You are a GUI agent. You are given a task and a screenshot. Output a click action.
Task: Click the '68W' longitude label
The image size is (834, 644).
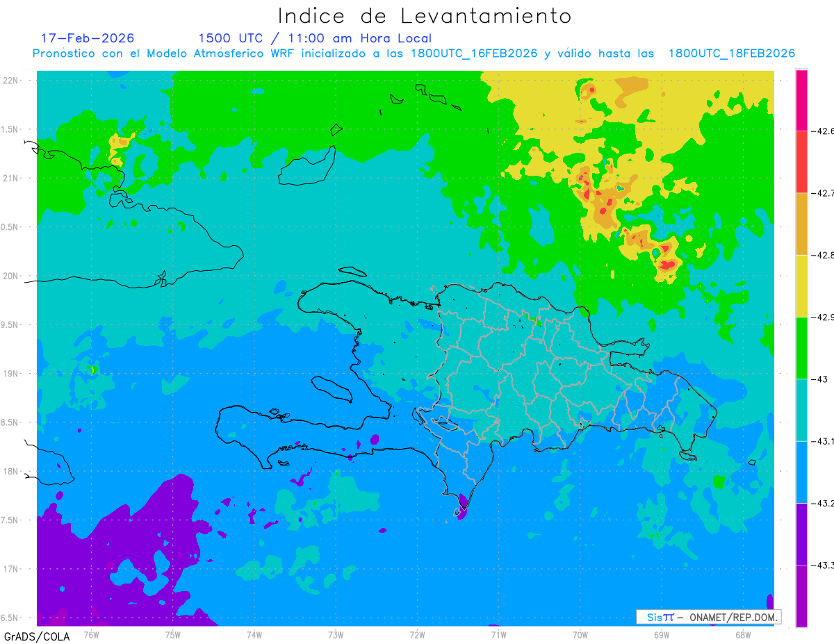coord(742,634)
